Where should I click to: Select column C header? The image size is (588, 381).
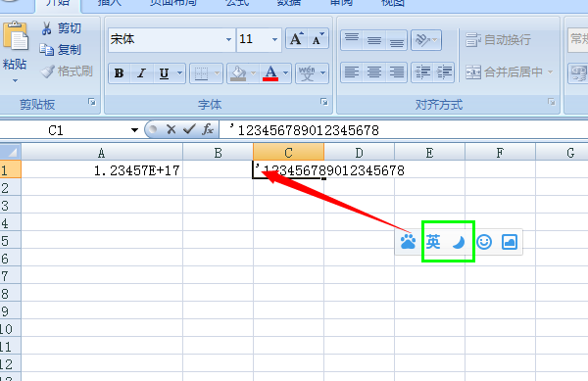pos(288,153)
